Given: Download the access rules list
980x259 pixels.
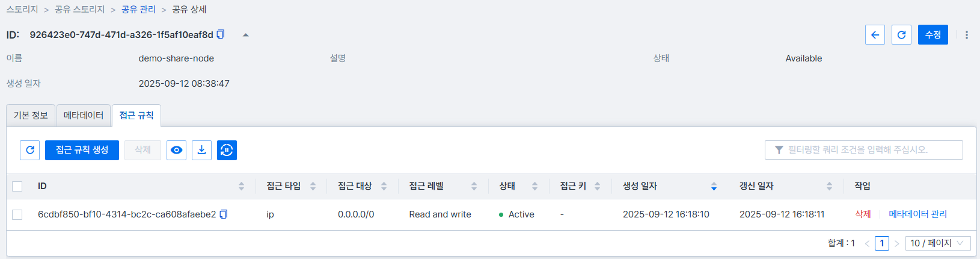Looking at the screenshot, I should tap(202, 150).
